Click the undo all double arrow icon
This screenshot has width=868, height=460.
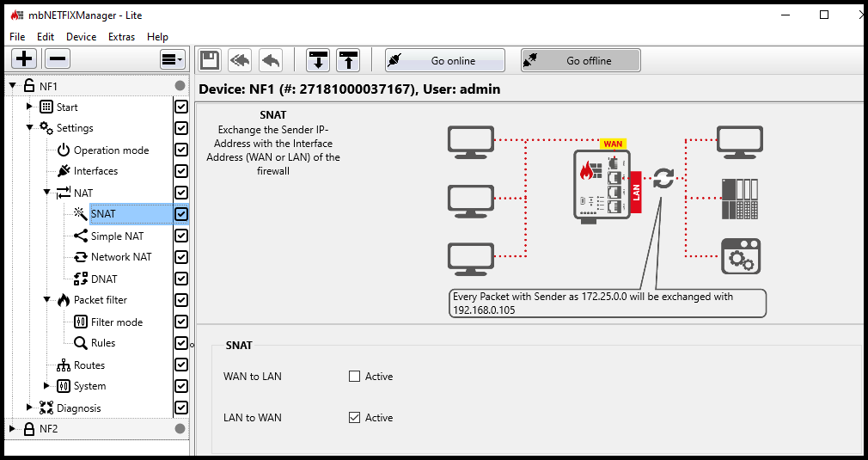click(241, 60)
